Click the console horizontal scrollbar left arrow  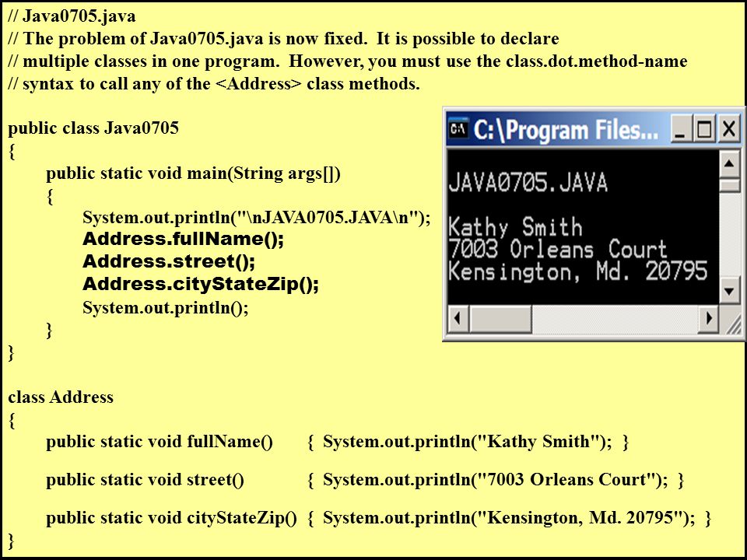point(458,317)
